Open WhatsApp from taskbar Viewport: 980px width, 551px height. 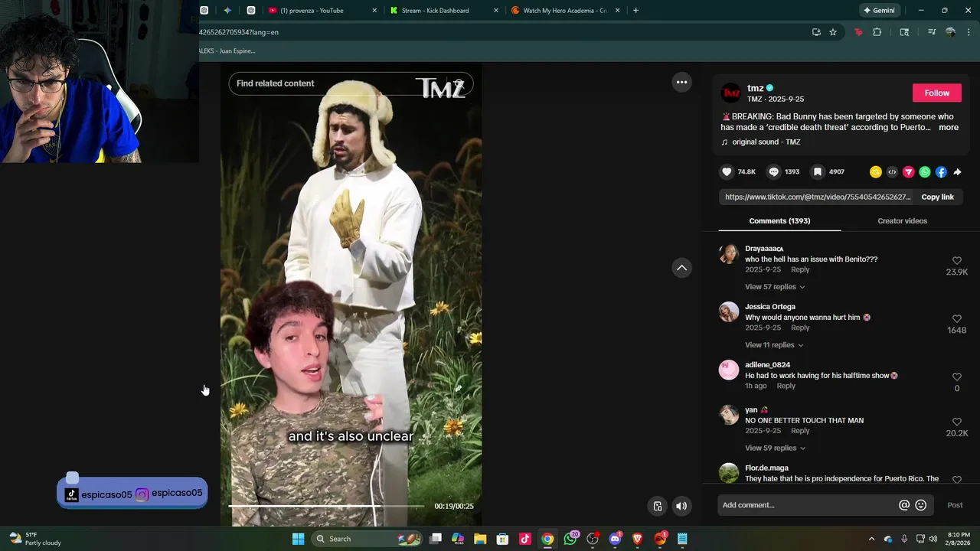tap(570, 539)
